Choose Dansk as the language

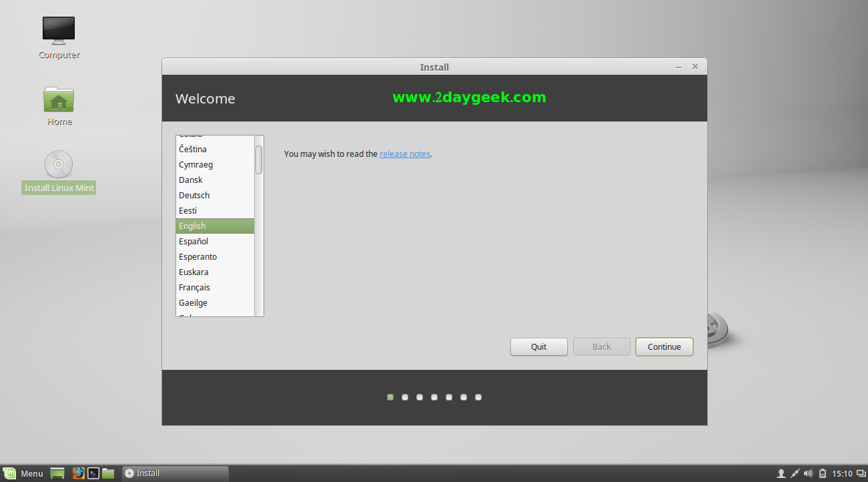pos(215,180)
